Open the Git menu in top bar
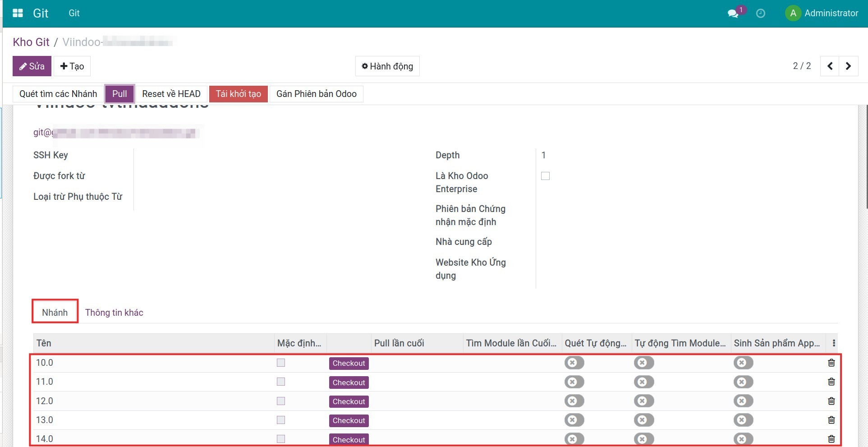The height and width of the screenshot is (447, 868). [74, 13]
